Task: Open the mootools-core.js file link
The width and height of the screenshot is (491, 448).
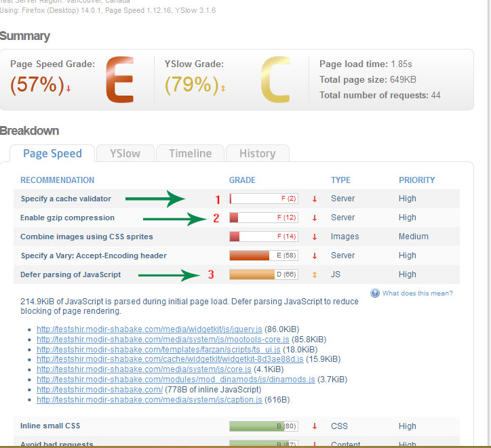Action: [163, 339]
